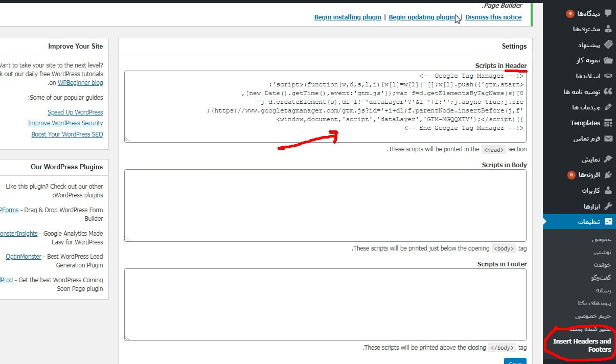The width and height of the screenshot is (616, 364).
Task: Click the Scripts in Footer label
Action: tap(502, 264)
